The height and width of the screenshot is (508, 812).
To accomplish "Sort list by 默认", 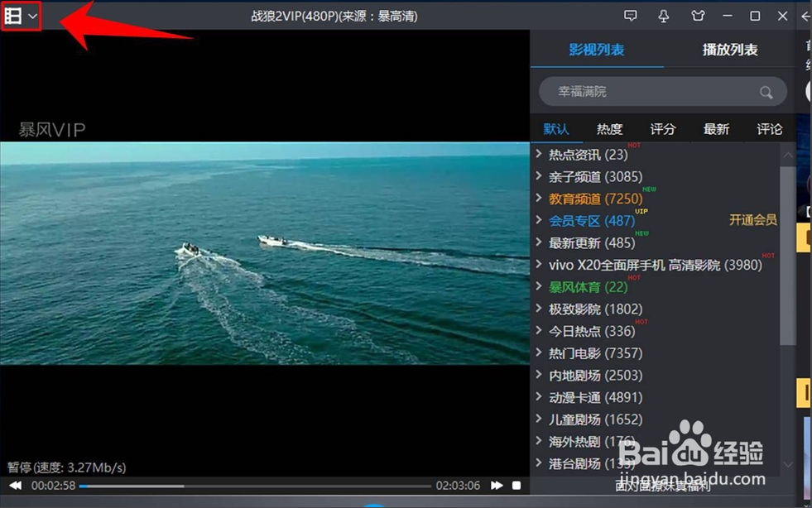I will [x=556, y=129].
